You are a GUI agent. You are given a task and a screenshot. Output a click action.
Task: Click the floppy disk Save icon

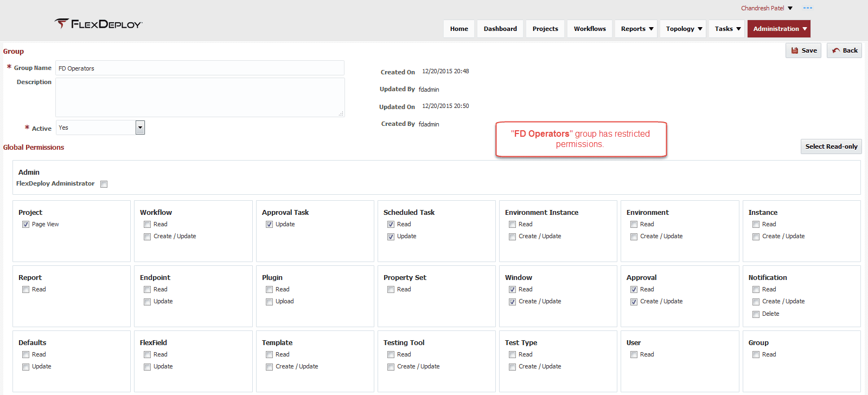tap(795, 50)
